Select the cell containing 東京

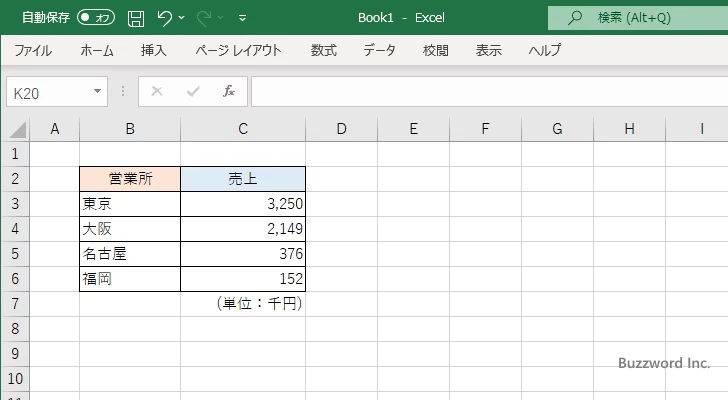pos(130,204)
